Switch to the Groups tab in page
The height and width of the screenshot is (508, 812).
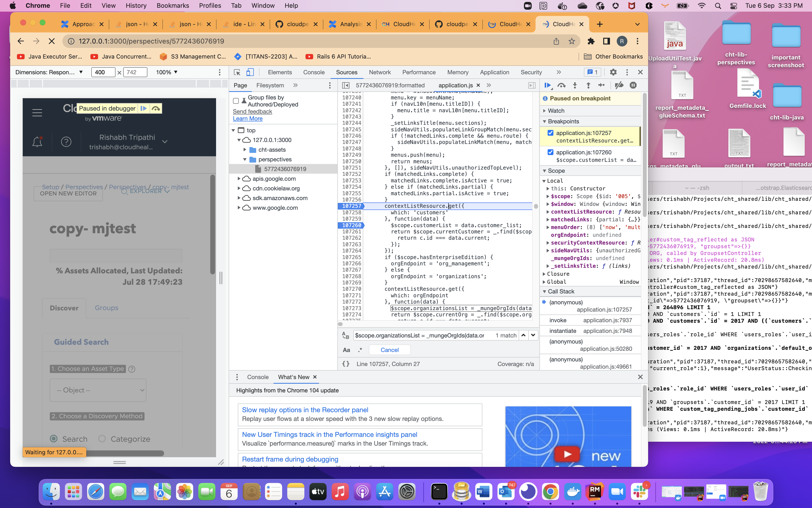click(106, 308)
